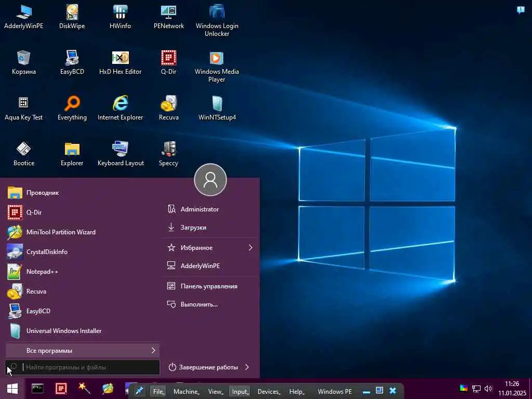
Task: Select the Q-Dir desktop icon
Action: click(x=169, y=63)
